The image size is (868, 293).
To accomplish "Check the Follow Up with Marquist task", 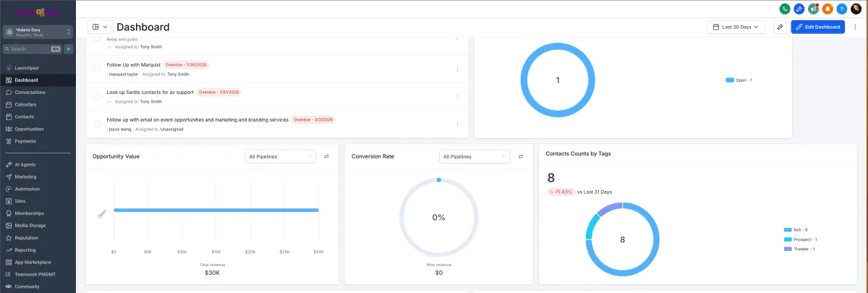I will click(x=97, y=69).
